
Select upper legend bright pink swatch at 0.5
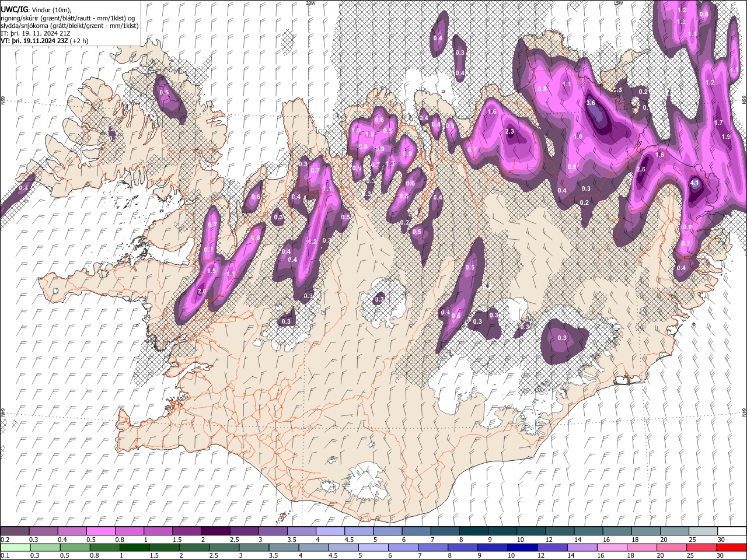point(100,531)
